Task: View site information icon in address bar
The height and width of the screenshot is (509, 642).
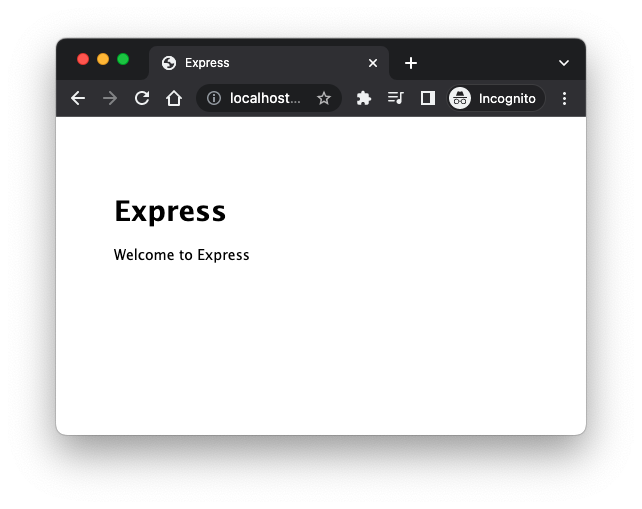Action: 214,98
